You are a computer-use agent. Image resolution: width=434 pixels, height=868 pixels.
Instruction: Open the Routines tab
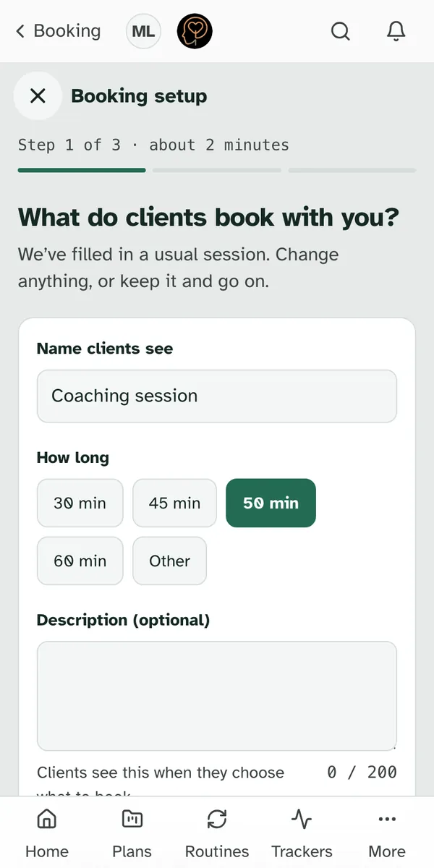click(217, 833)
